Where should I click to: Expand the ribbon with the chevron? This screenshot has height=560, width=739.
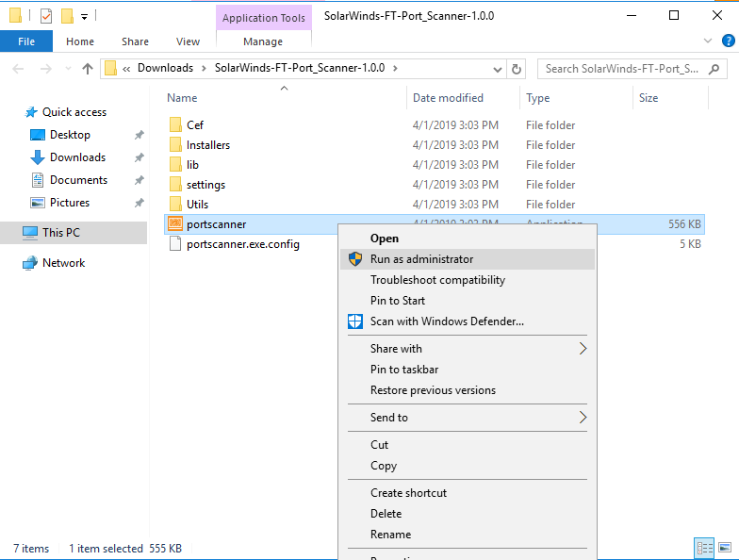(x=707, y=41)
